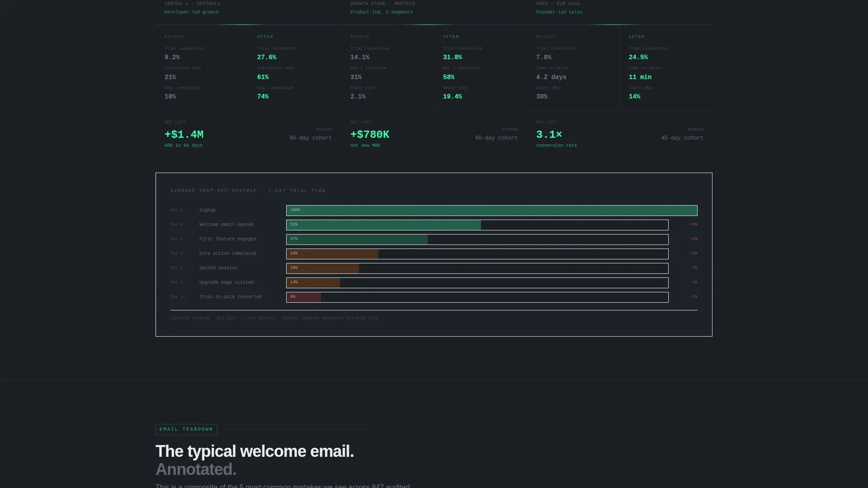Click the heading 'The typical welcome email.'

pos(255,451)
